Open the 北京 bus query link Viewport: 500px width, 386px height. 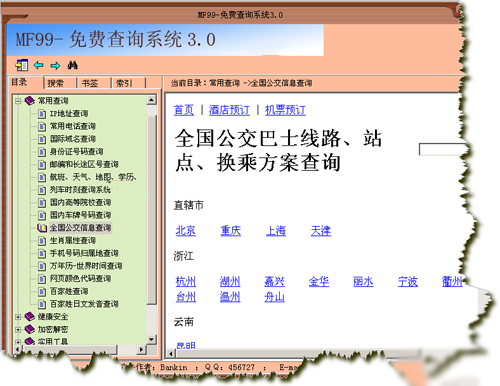click(x=186, y=231)
